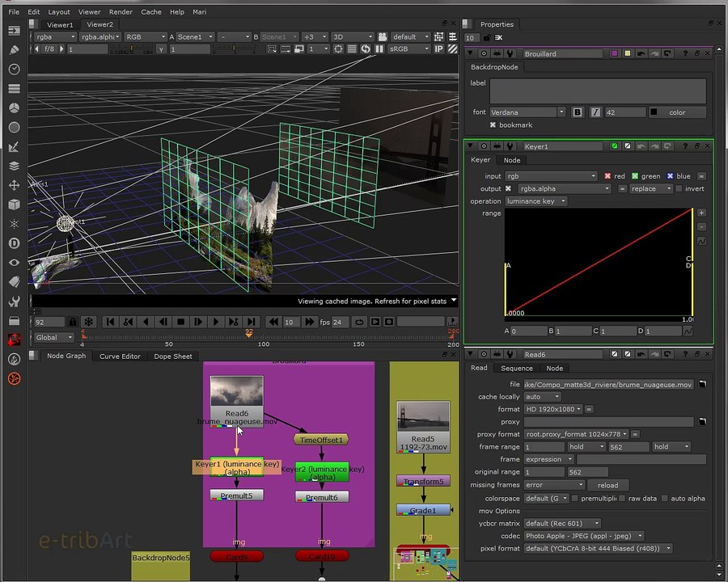Viewport: 728px width, 582px height.
Task: Select the Read6 node thumbnail
Action: (x=236, y=393)
